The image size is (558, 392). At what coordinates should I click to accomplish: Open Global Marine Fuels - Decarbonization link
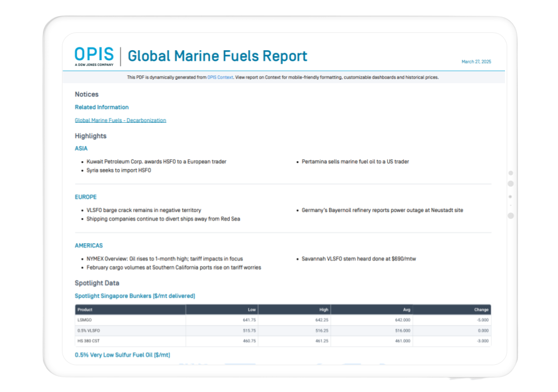120,120
